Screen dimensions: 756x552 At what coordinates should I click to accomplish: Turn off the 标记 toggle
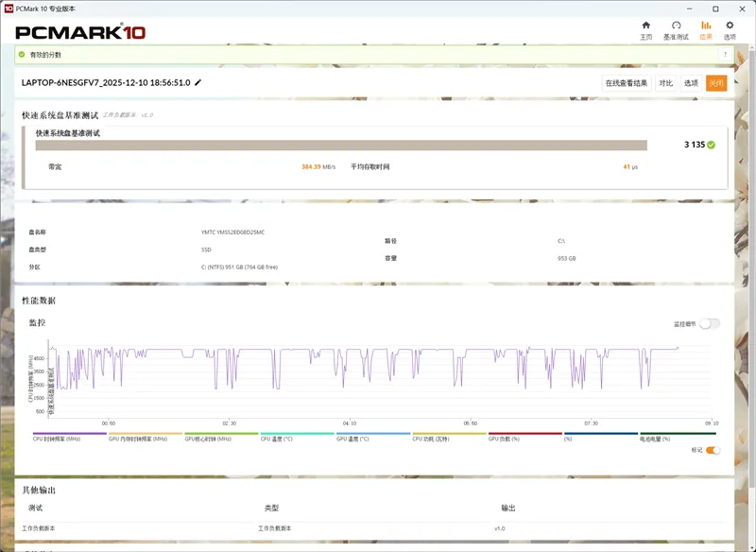click(x=713, y=450)
